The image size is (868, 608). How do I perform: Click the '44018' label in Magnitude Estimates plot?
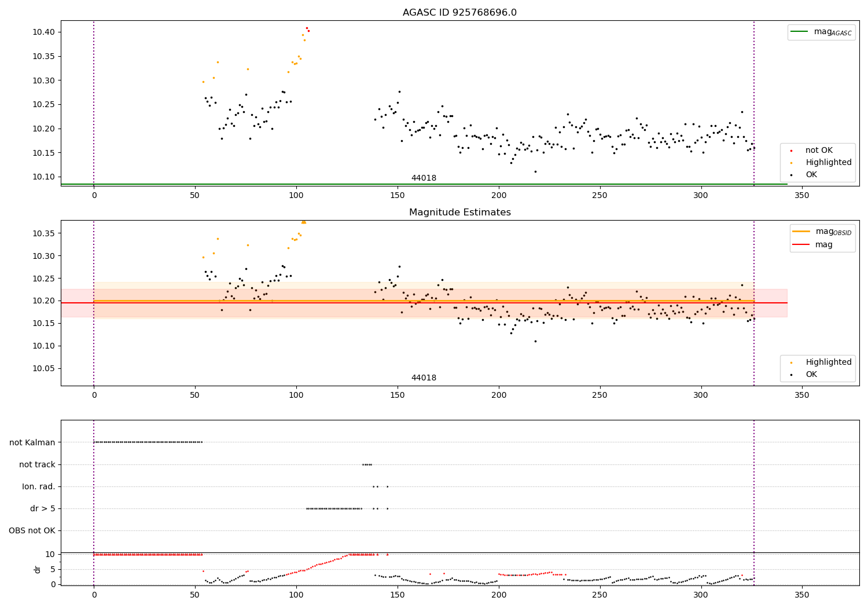(x=424, y=378)
